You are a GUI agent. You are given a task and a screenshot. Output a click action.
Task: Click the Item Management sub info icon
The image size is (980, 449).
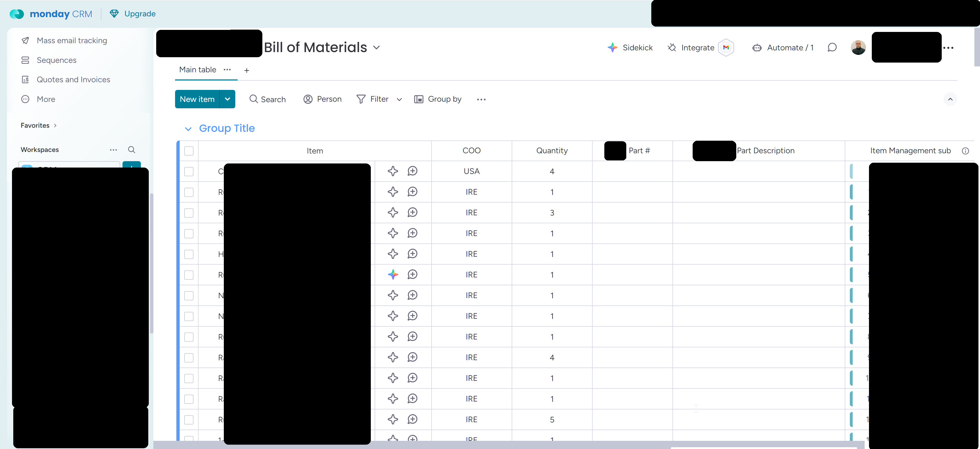point(965,151)
